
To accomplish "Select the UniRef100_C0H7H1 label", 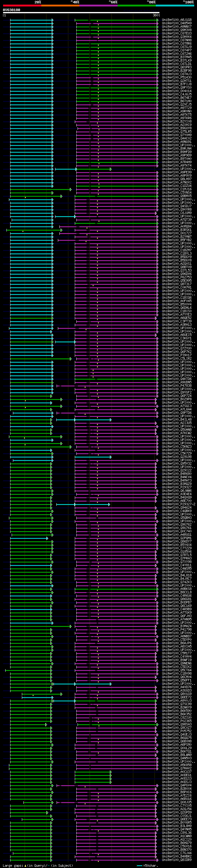I will click(177, 287).
